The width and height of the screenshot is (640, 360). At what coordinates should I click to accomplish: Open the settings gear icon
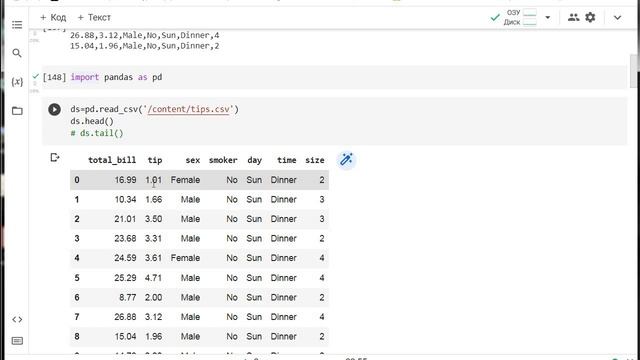click(590, 17)
